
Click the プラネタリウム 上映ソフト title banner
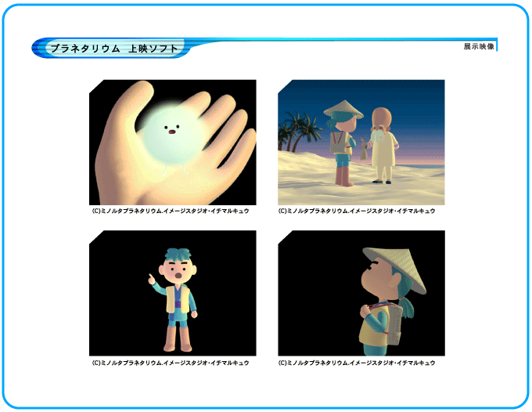111,49
